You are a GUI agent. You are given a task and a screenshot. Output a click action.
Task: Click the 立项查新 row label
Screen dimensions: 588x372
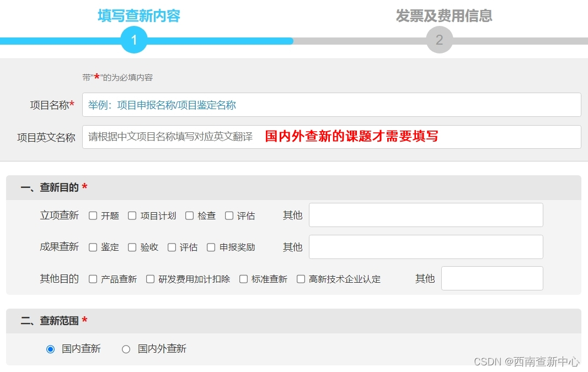point(59,215)
